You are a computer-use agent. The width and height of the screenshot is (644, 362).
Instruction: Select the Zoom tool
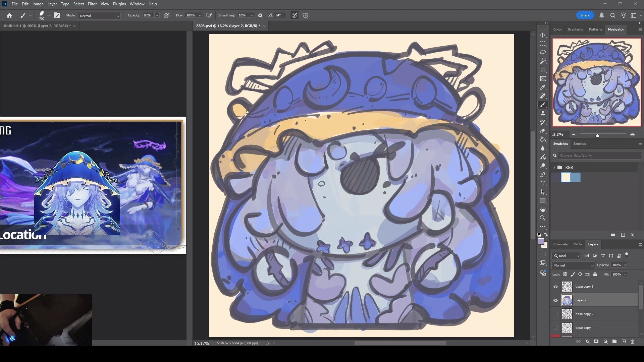543,218
